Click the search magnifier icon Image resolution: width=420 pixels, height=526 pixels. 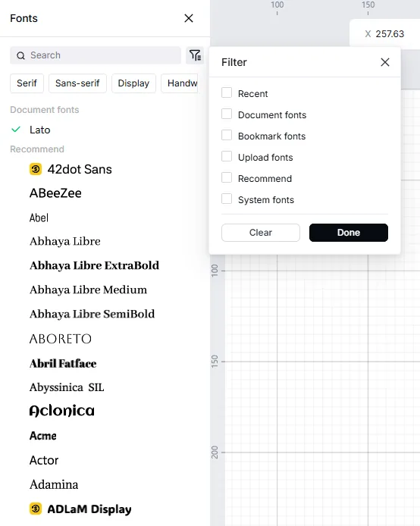pyautogui.click(x=20, y=55)
